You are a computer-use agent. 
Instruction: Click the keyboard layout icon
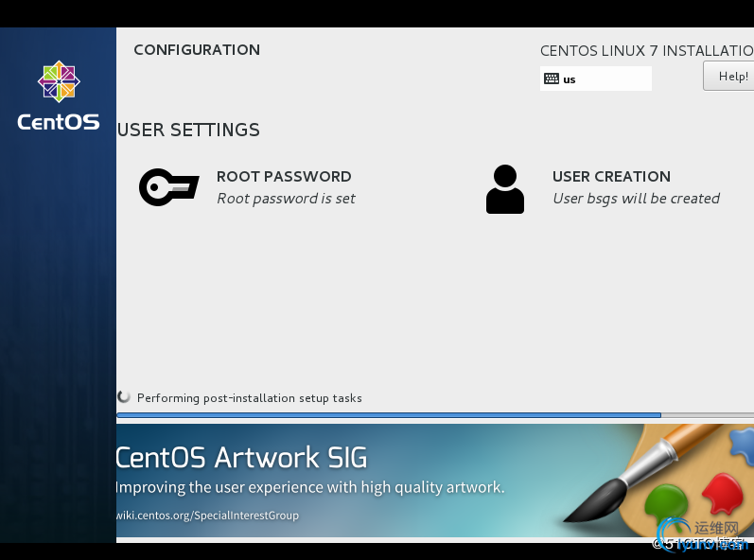(x=552, y=79)
